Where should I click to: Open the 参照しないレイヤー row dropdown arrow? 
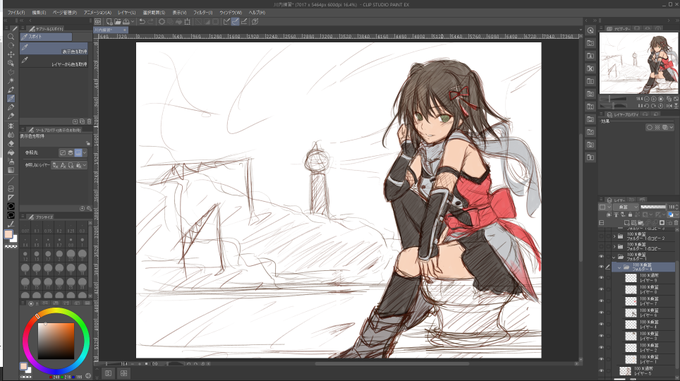[x=85, y=165]
